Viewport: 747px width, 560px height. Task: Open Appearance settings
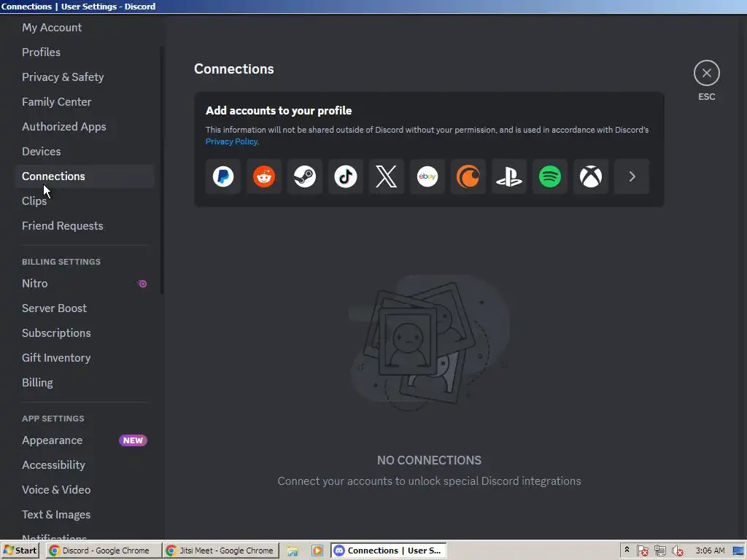85,440
